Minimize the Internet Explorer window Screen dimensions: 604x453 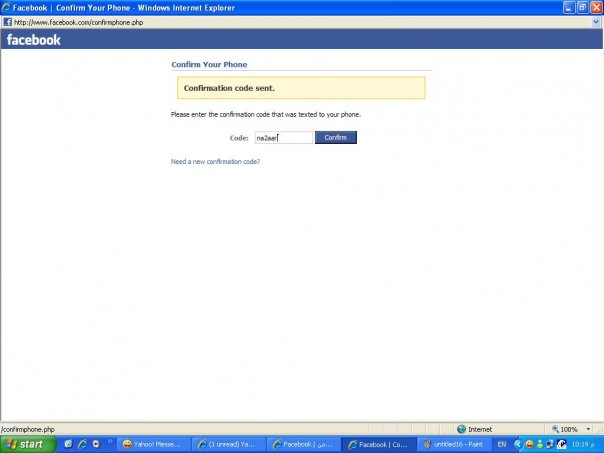(569, 7)
